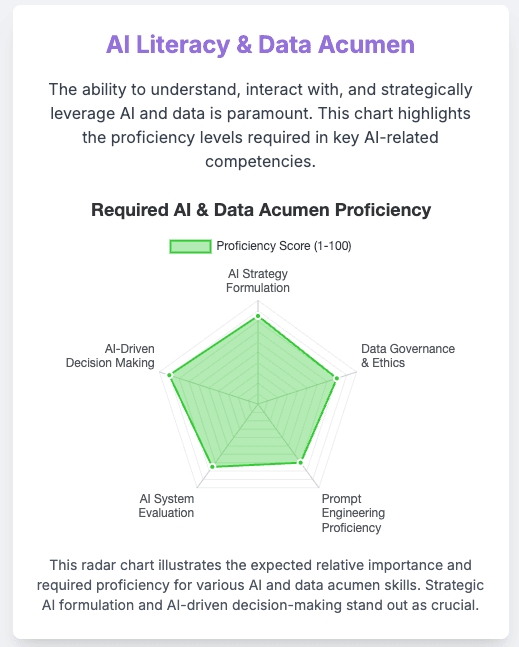Click the AI System Evaluation axis label
The image size is (519, 647).
[166, 505]
